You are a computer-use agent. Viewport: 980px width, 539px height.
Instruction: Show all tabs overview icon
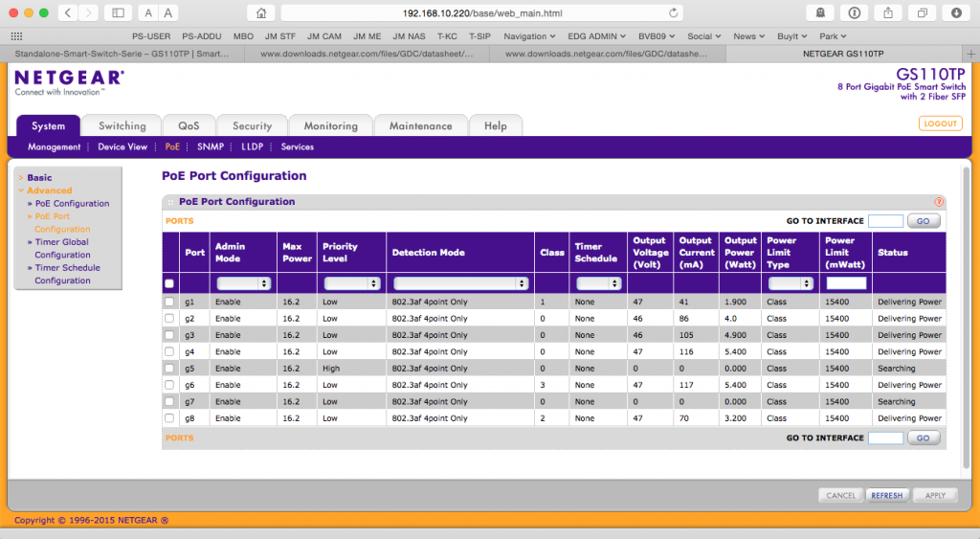click(922, 13)
